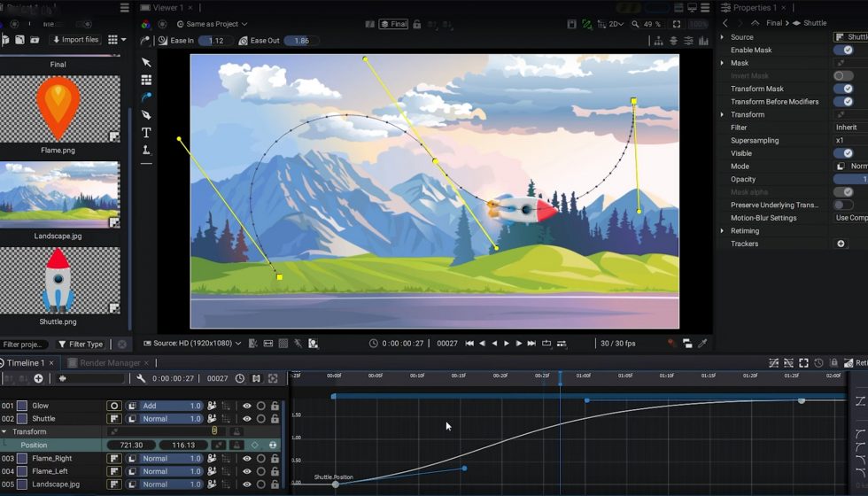Click the Project panel hamburger menu
The height and width of the screenshot is (496, 868).
125,8
